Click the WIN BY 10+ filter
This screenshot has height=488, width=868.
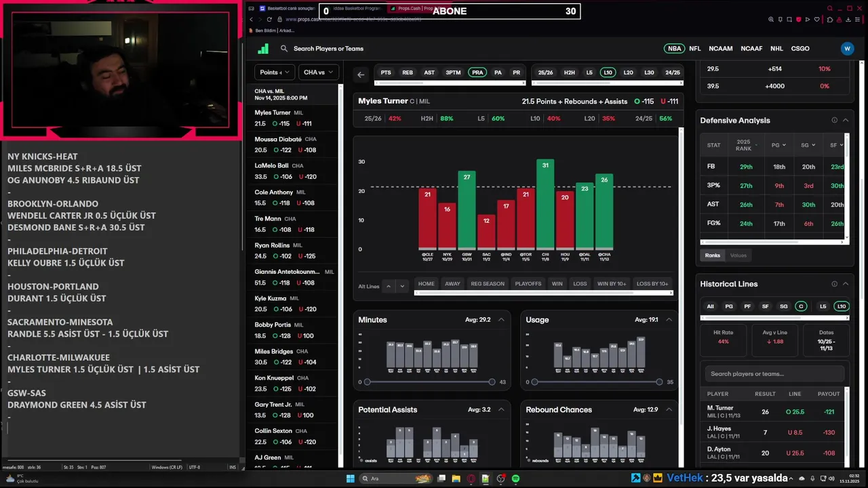click(x=612, y=284)
